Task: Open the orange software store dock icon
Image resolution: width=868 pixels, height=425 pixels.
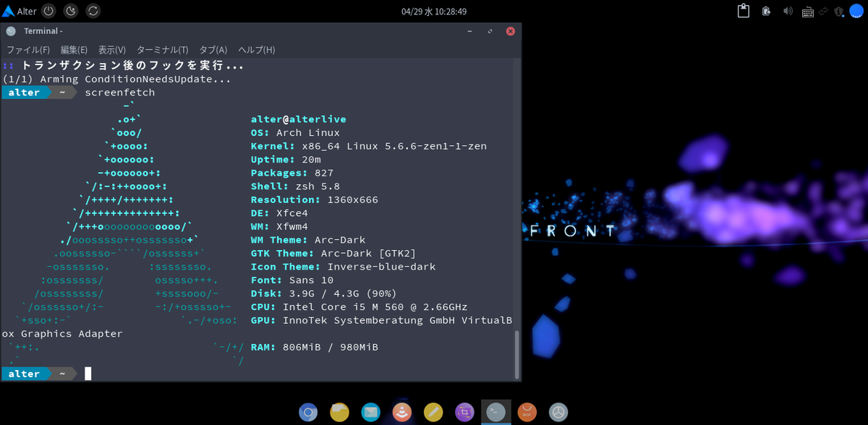Action: pos(527,412)
